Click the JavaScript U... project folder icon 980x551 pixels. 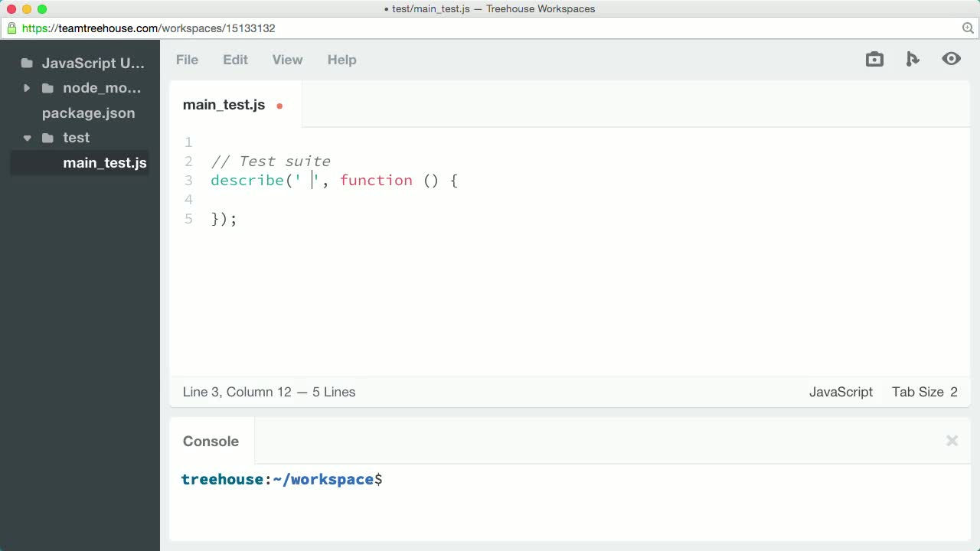(x=28, y=63)
